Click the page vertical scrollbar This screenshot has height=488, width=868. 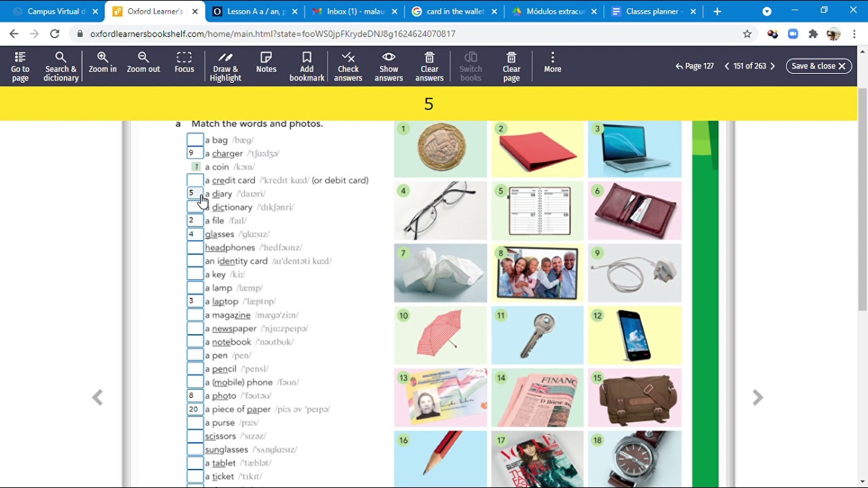point(863,199)
